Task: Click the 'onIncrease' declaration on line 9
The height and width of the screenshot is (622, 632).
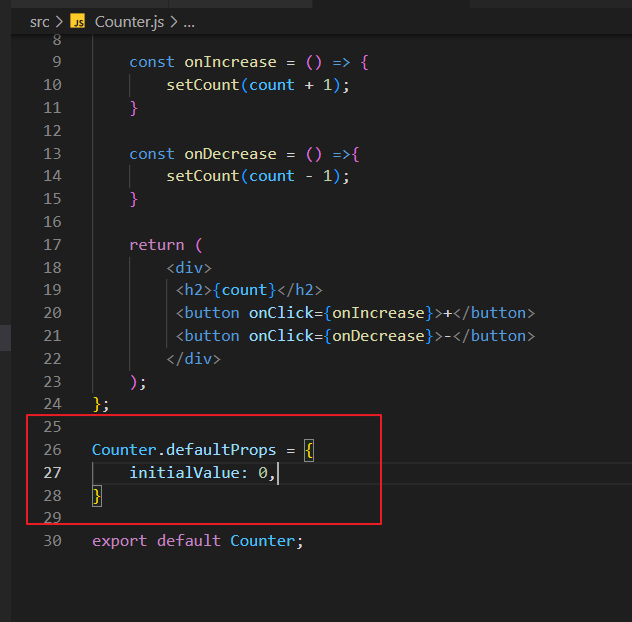Action: click(x=230, y=62)
